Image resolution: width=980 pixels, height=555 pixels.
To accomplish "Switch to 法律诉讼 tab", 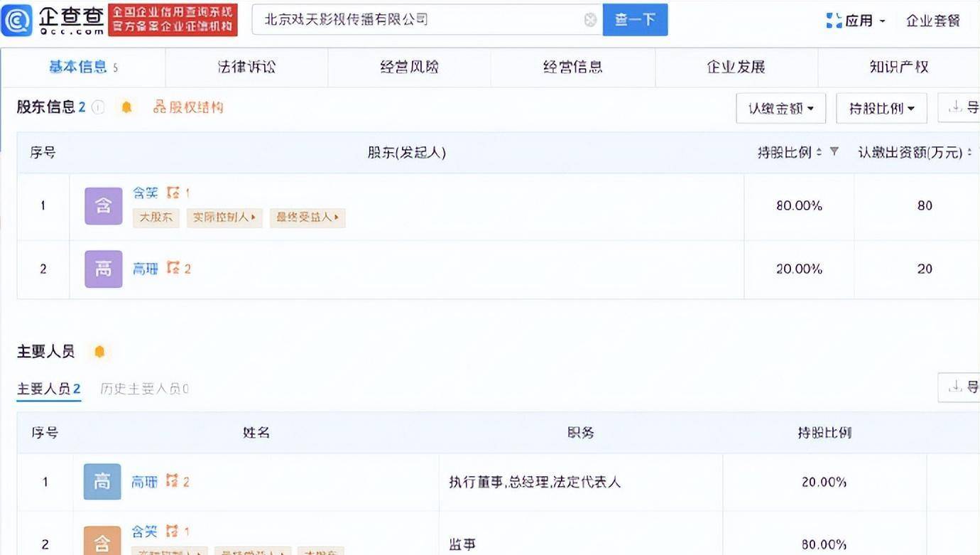I will (x=246, y=68).
